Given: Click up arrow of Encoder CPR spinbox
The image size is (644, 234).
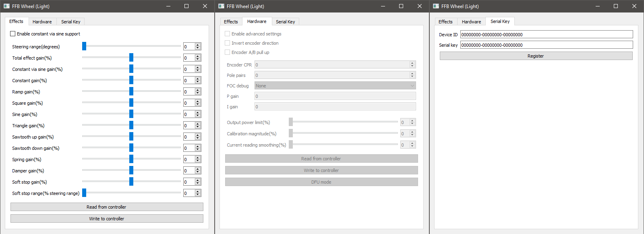Looking at the screenshot, I should [412, 63].
